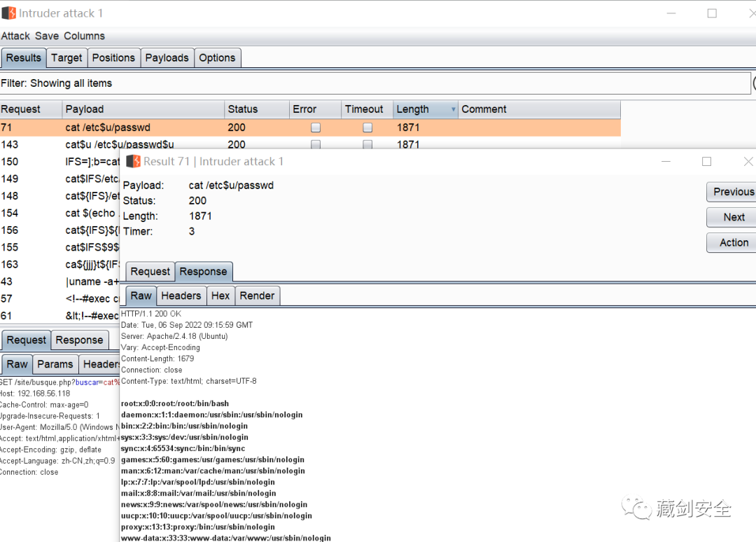Select request 143 row

[310, 144]
